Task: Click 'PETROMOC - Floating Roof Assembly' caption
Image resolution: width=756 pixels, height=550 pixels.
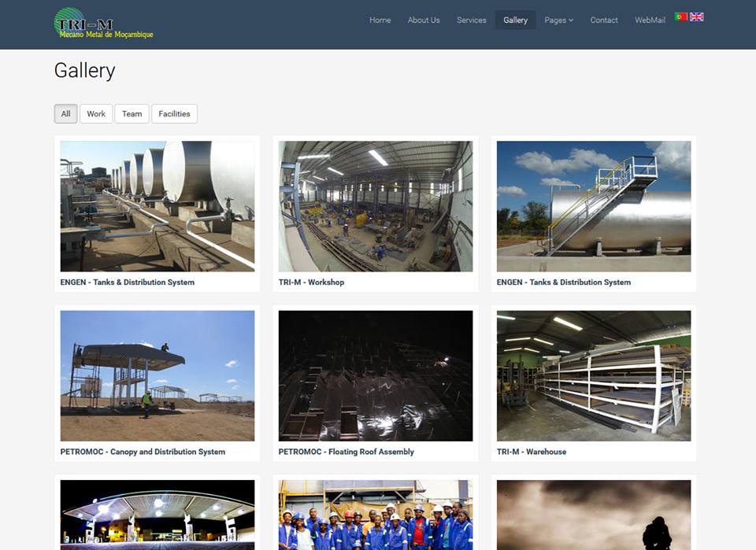Action: [346, 452]
